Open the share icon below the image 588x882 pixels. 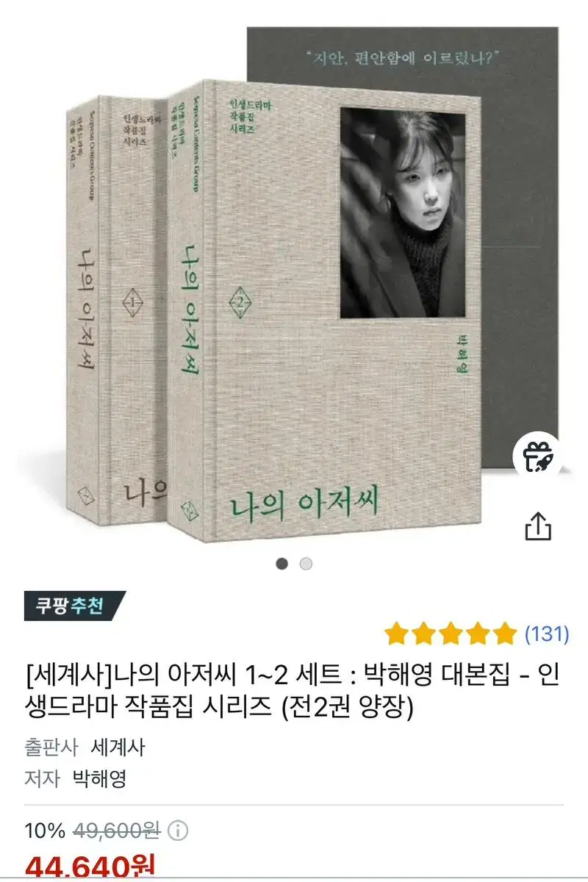[x=538, y=526]
